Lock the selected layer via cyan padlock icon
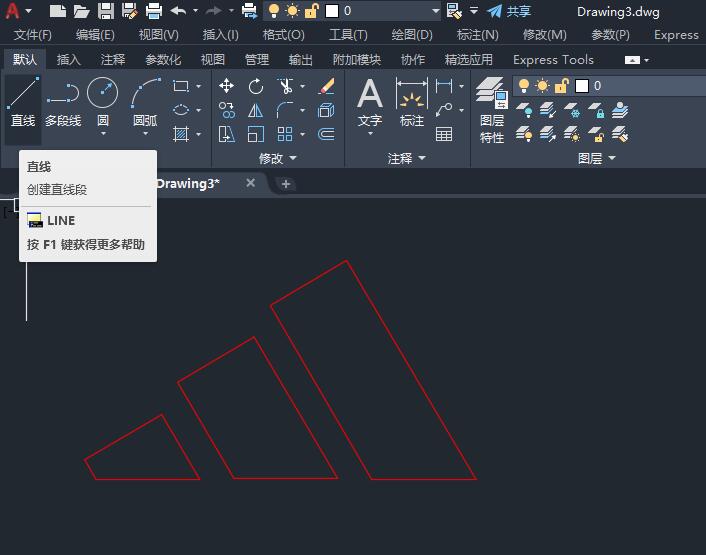706x555 pixels. (596, 110)
